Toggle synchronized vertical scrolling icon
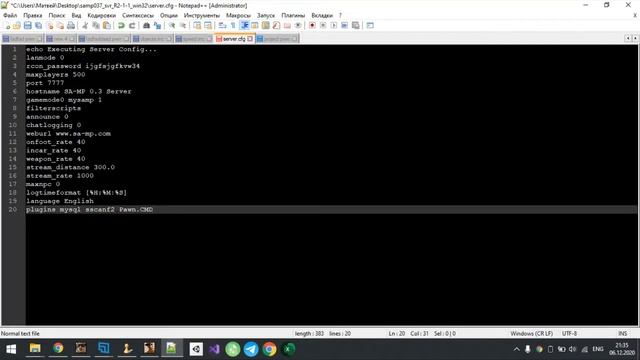 point(197,25)
